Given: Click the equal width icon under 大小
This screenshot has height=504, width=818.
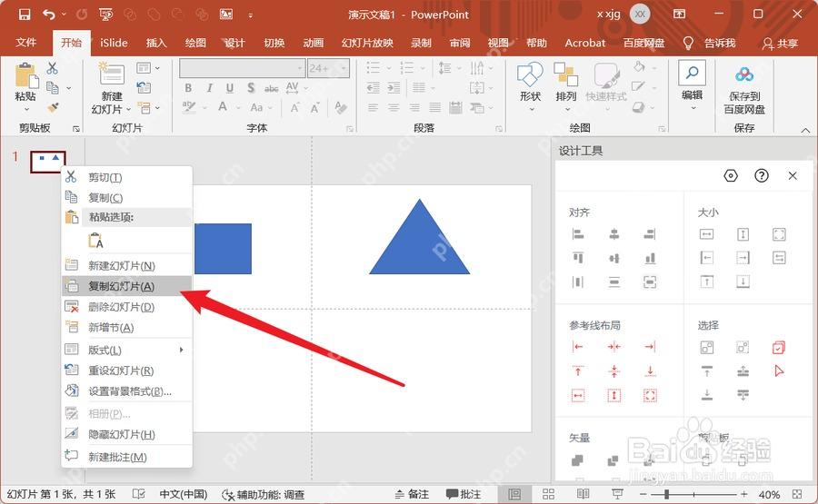Looking at the screenshot, I should 706,234.
